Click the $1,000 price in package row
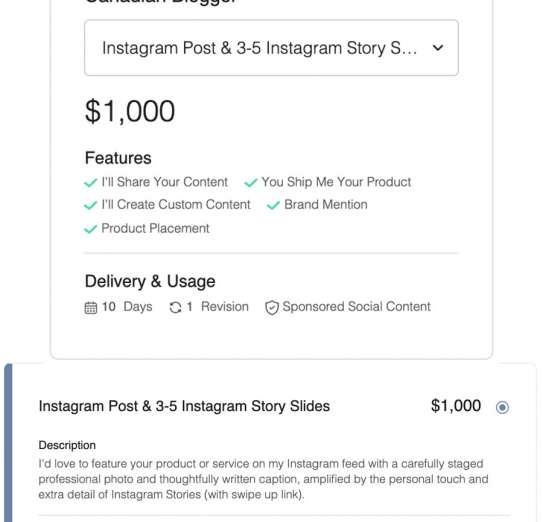 (x=456, y=406)
